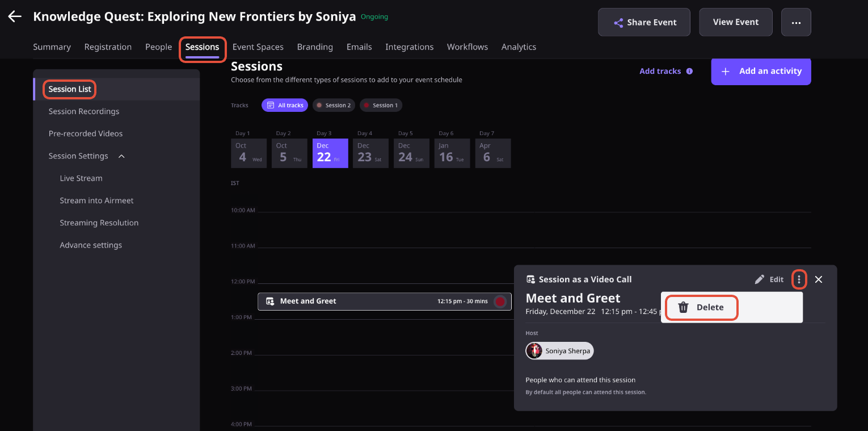
Task: Click the trash Delete option
Action: pyautogui.click(x=702, y=307)
